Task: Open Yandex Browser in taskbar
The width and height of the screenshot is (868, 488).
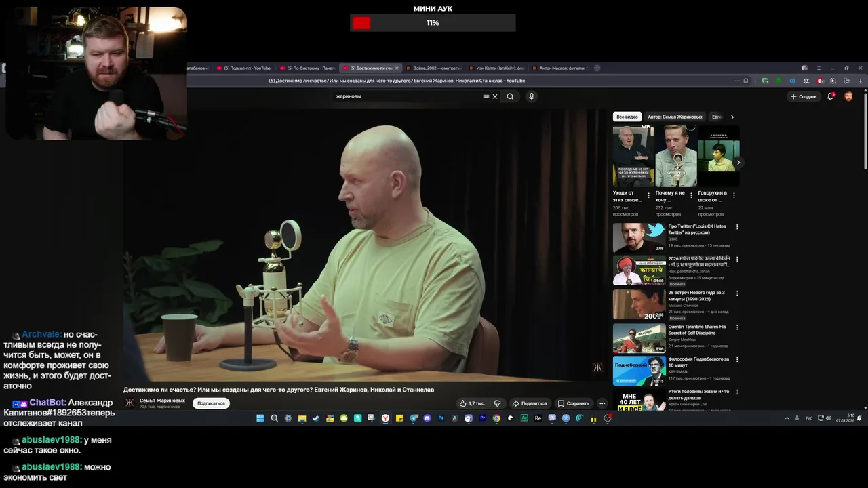Action: 385,418
